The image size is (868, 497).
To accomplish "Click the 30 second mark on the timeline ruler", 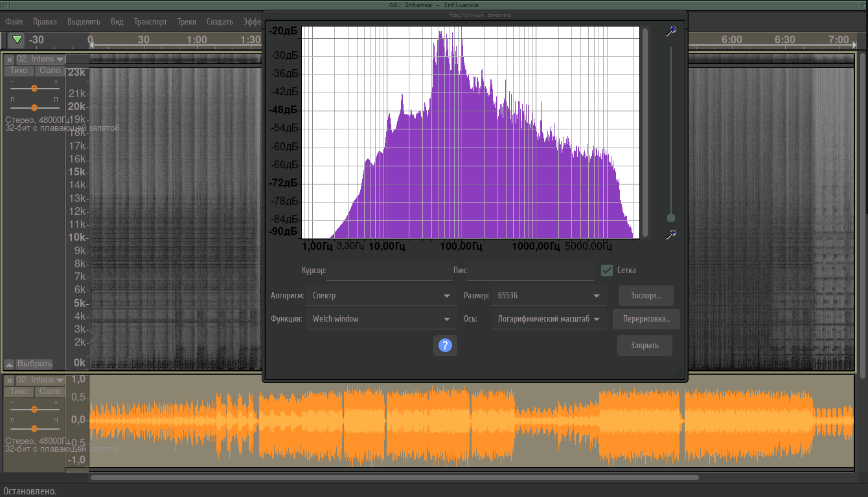I will [x=143, y=40].
